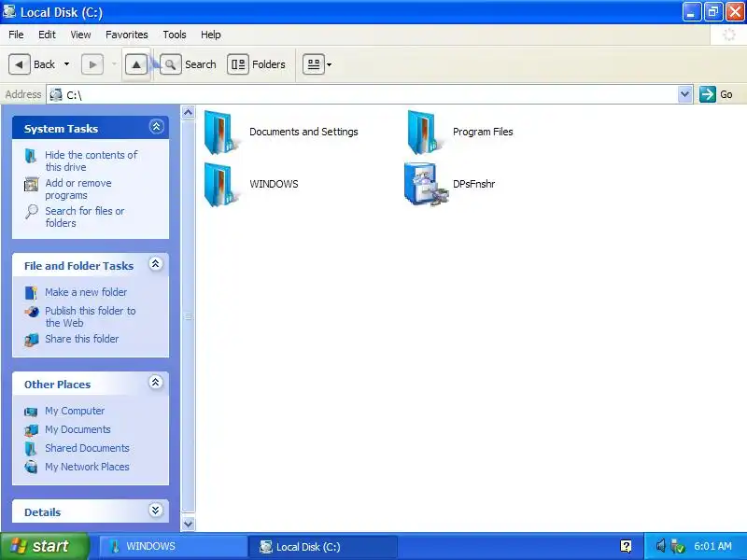Click the Documents and Settings label
Viewport: 747px width, 560px height.
pyautogui.click(x=303, y=132)
